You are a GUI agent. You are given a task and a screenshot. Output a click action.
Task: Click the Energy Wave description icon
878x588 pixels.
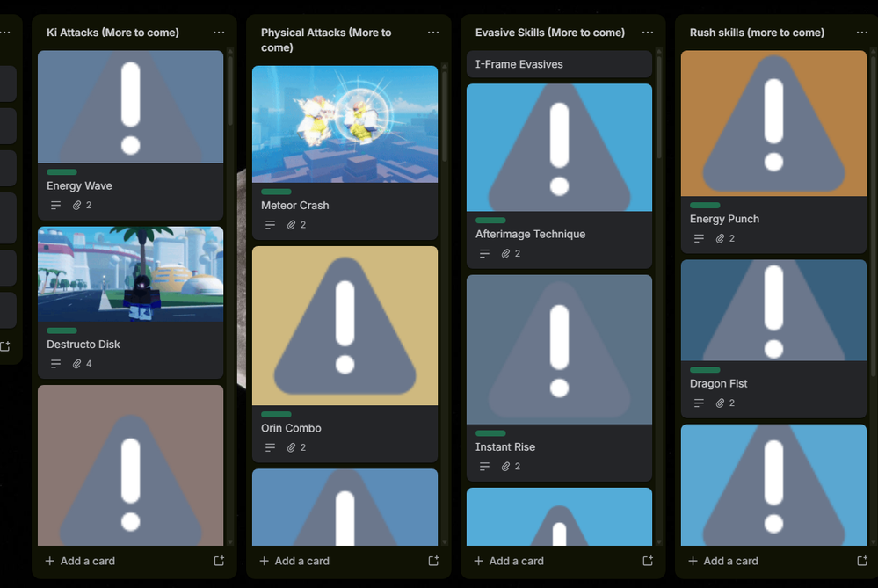click(55, 206)
